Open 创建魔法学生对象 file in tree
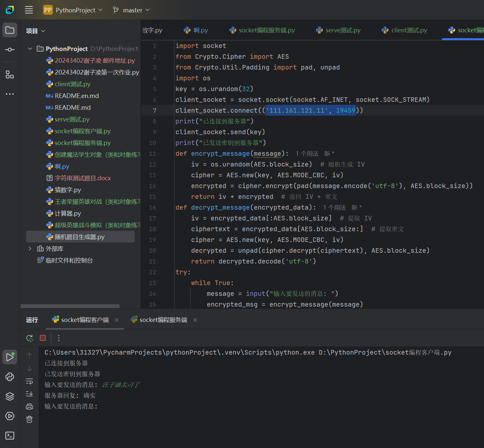 coord(93,154)
